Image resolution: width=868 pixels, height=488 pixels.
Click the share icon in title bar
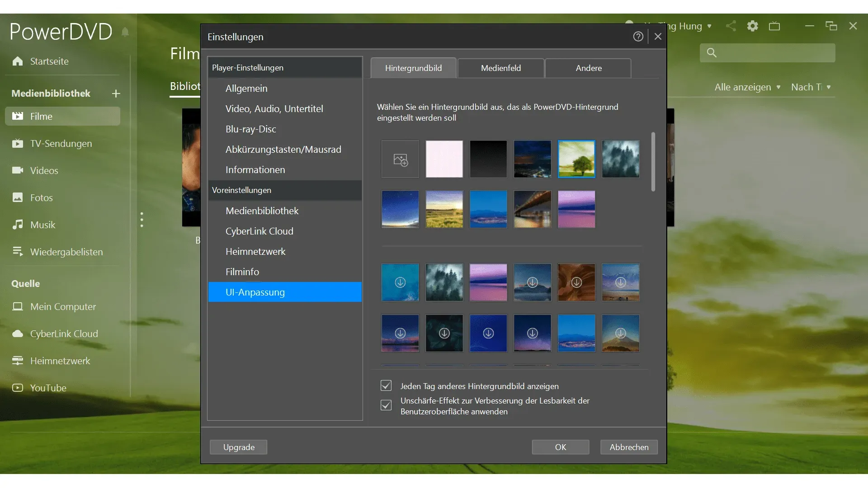pyautogui.click(x=731, y=26)
